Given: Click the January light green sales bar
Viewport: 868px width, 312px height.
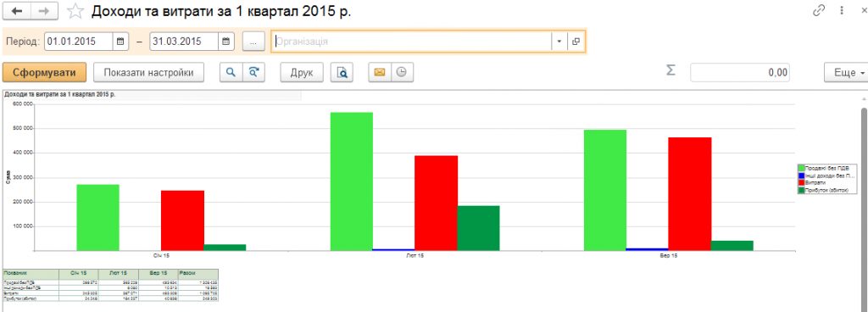Looking at the screenshot, I should (x=98, y=217).
